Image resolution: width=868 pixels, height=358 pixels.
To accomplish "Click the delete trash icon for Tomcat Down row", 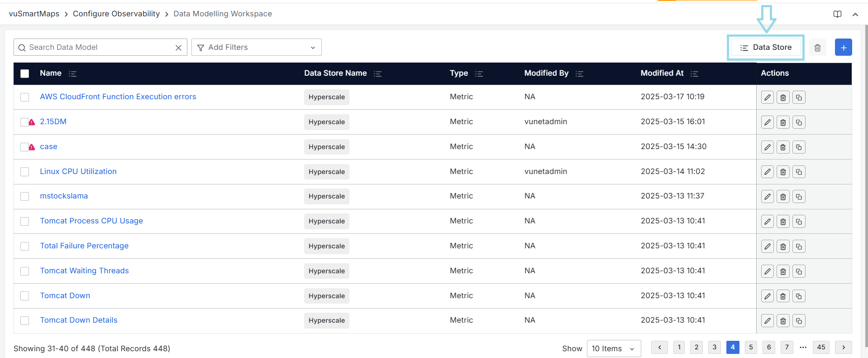I will point(783,296).
